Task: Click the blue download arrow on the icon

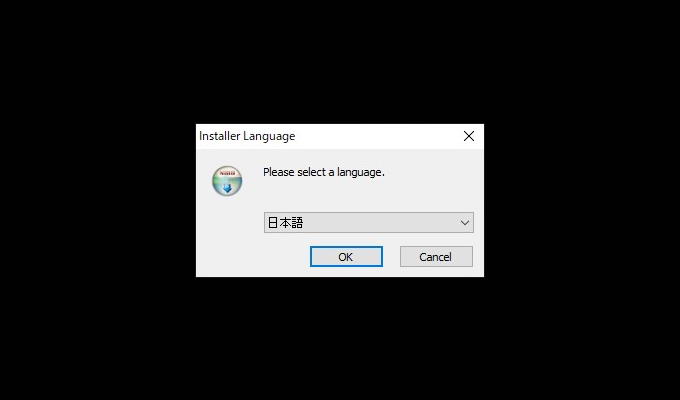Action: point(227,187)
